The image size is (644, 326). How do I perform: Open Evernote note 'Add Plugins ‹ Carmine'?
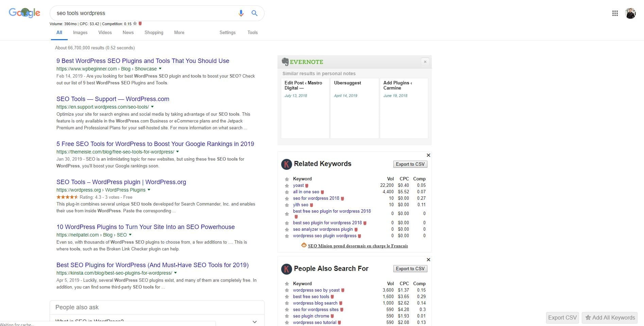[404, 108]
